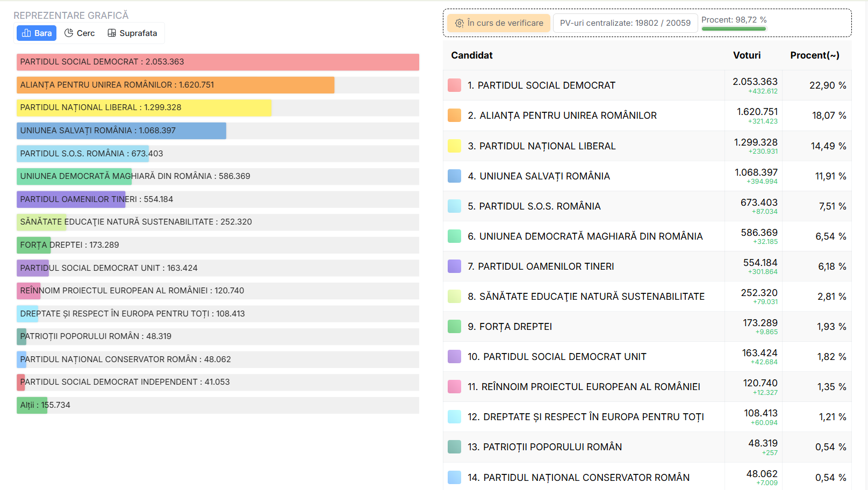Image resolution: width=868 pixels, height=490 pixels.
Task: Click 'PARTIDUL SOCIAL DEMOCRAT UNIT : 163.424' bar
Action: (33, 268)
